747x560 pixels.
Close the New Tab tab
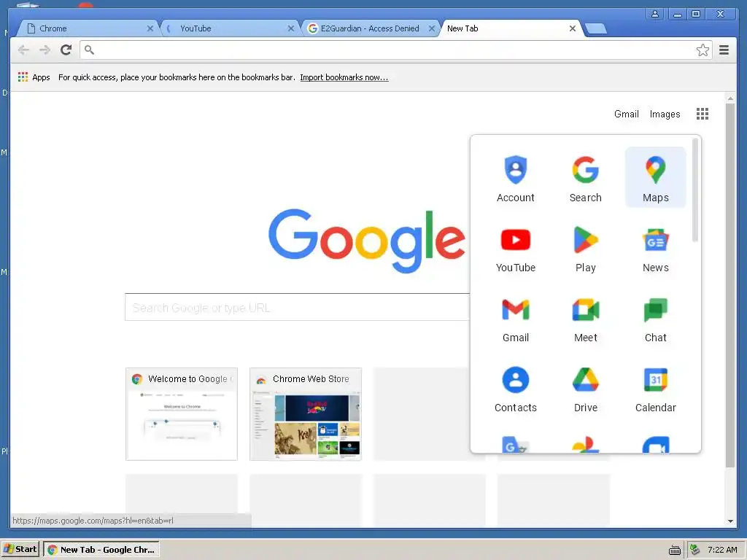573,28
